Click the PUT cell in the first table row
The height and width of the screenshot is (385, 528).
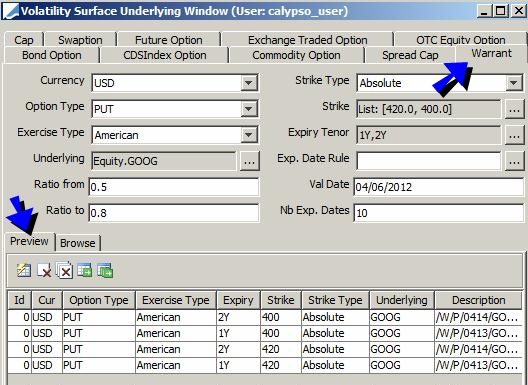click(x=99, y=317)
